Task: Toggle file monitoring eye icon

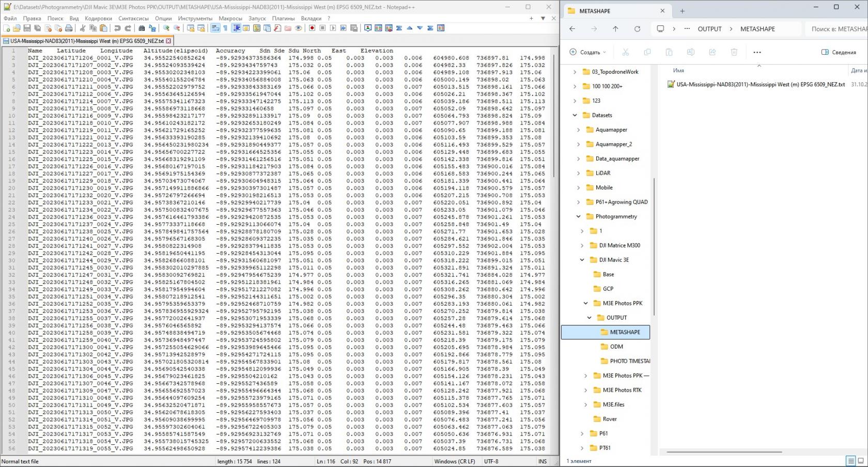Action: pos(298,28)
